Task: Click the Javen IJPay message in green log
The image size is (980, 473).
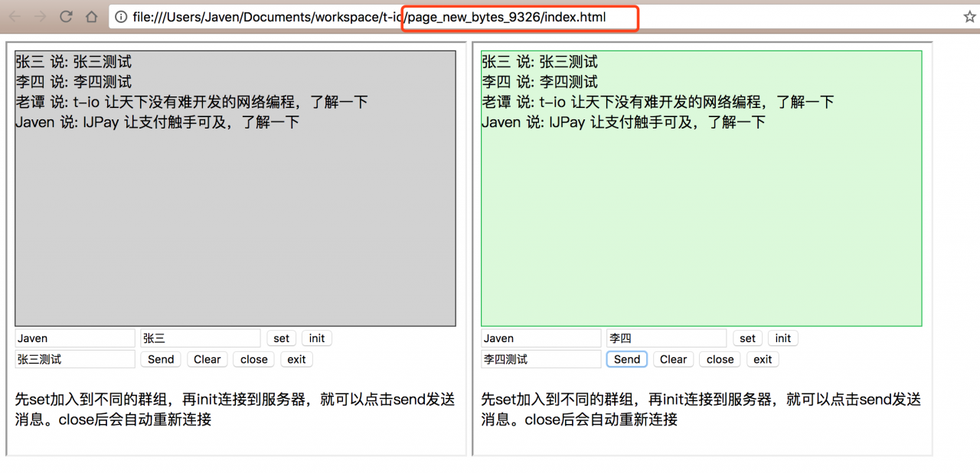Action: coord(623,122)
